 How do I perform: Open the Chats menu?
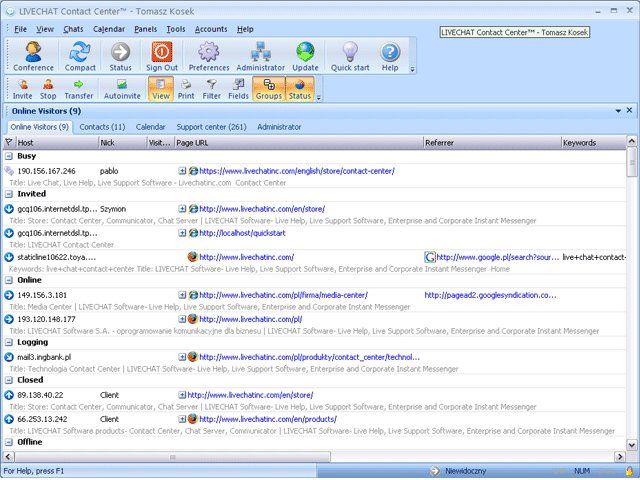point(73,29)
